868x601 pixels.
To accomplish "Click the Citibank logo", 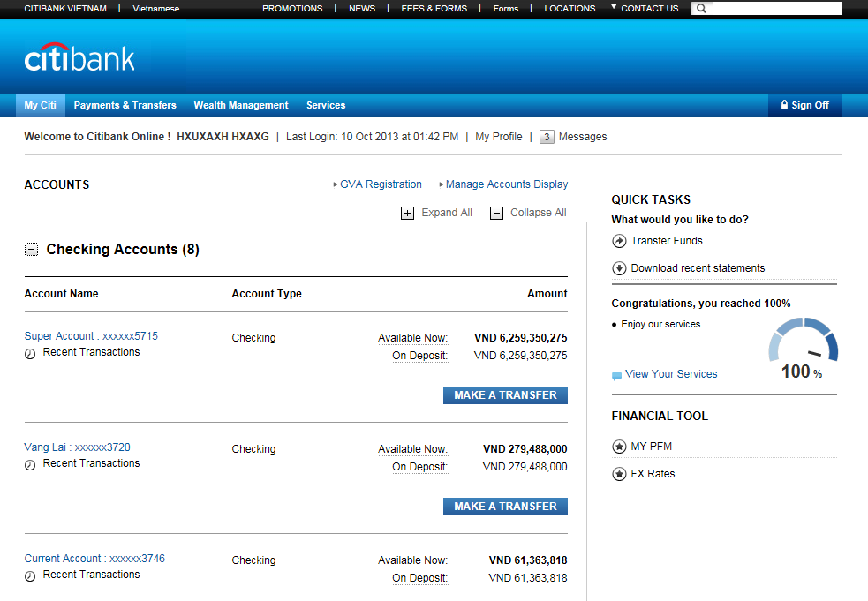I will click(x=79, y=57).
